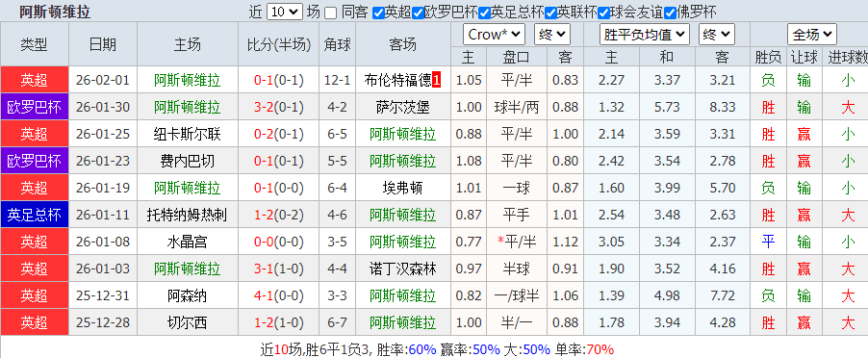Image resolution: width=868 pixels, height=358 pixels.
Task: Click date 25-12-31
Action: 102,295
